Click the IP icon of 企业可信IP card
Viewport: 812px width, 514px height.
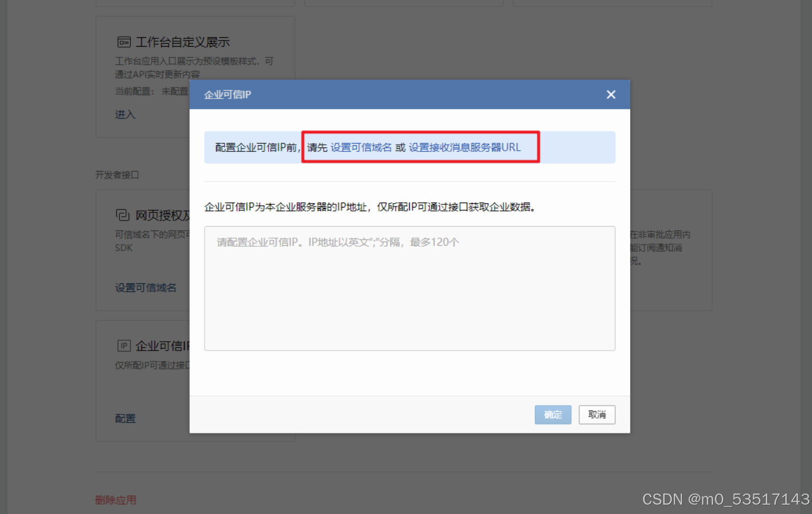coord(124,346)
